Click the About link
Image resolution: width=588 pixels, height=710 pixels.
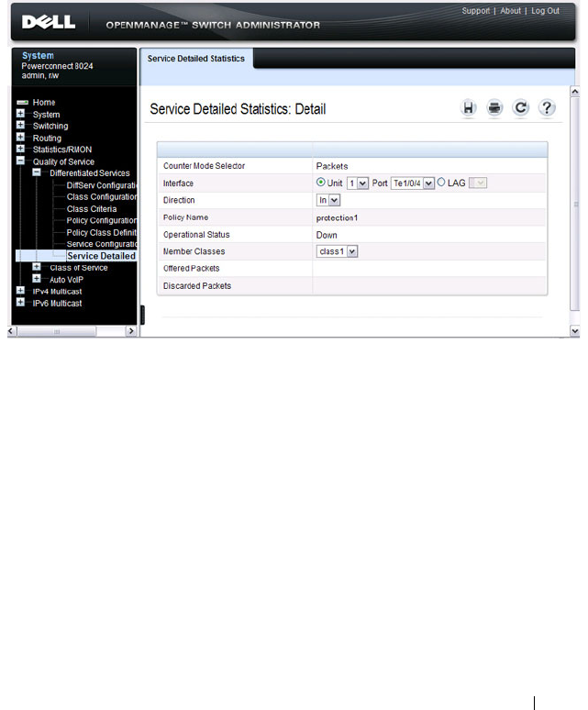(x=511, y=11)
